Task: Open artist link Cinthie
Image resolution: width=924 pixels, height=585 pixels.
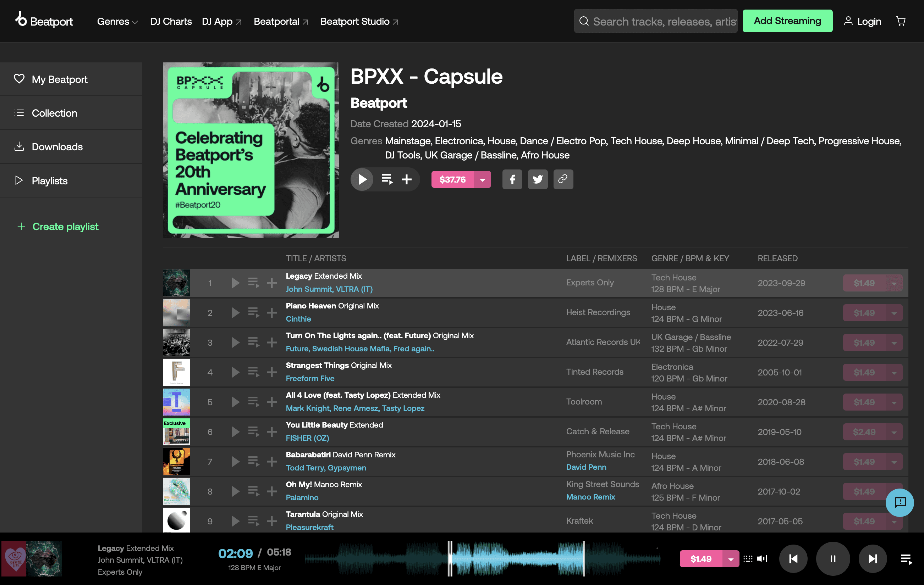Action: (x=298, y=319)
